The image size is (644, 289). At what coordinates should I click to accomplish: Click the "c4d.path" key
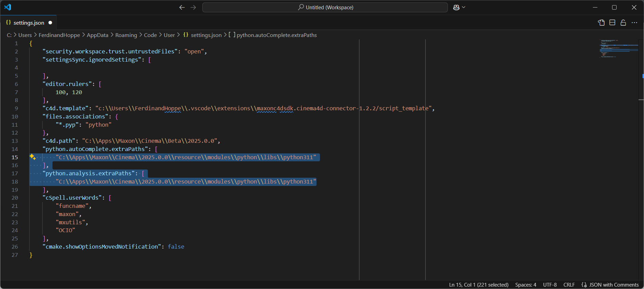(59, 141)
